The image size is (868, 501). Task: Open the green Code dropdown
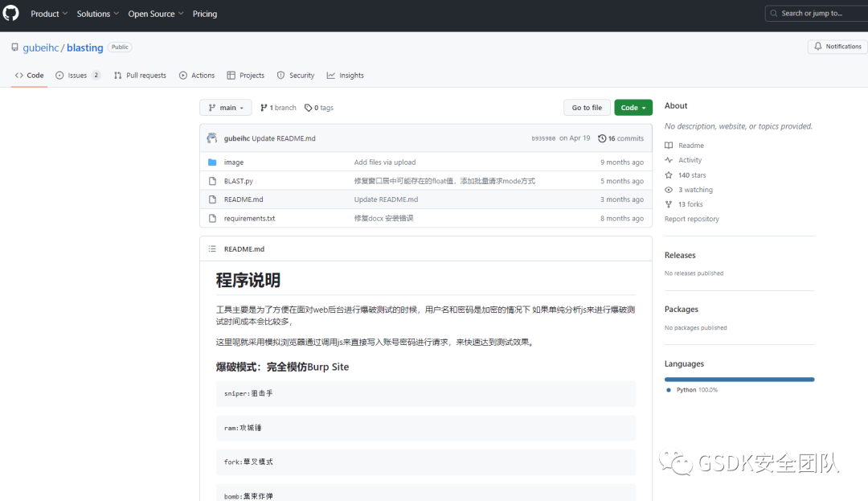(633, 108)
